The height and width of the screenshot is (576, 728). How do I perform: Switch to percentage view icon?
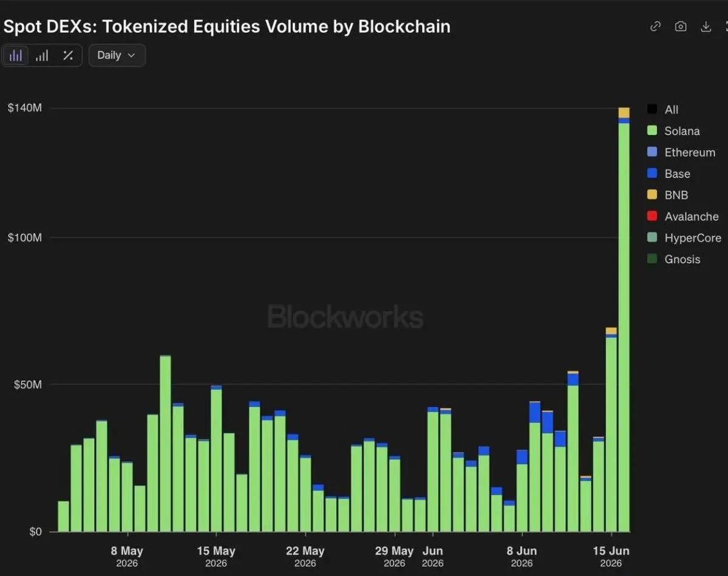coord(68,56)
